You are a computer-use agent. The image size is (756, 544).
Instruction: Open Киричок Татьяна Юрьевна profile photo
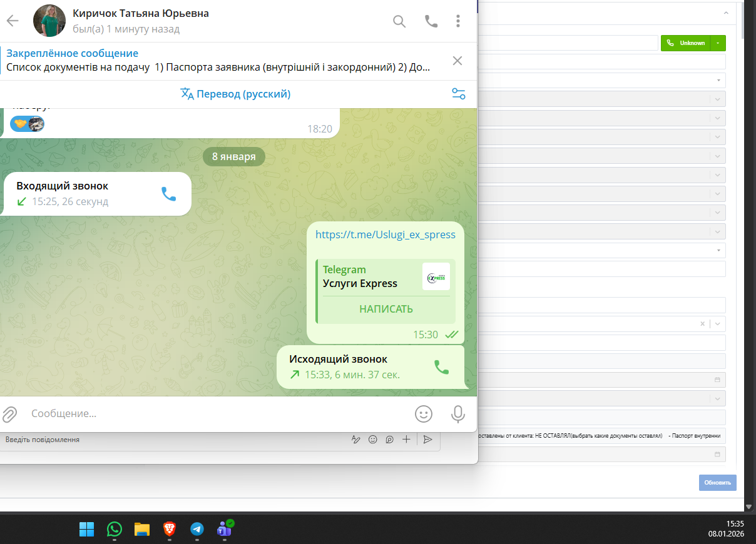(x=49, y=21)
